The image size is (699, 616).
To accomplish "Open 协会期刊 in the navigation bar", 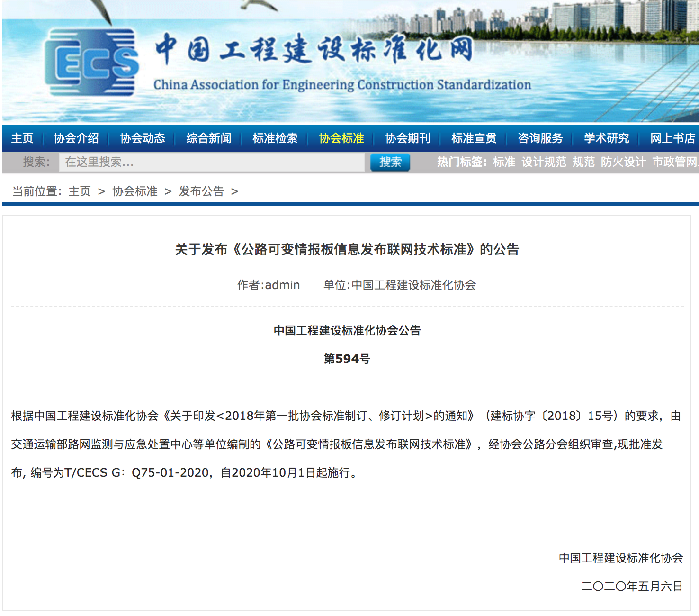I will [408, 138].
